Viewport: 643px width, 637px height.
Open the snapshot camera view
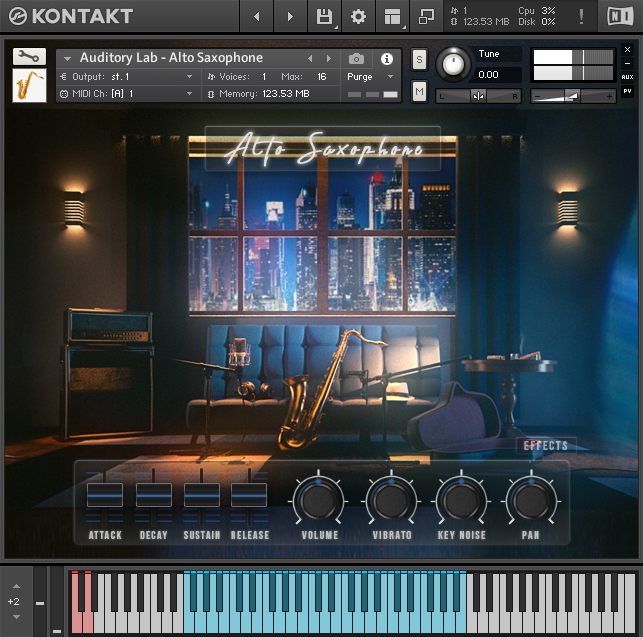coord(356,59)
